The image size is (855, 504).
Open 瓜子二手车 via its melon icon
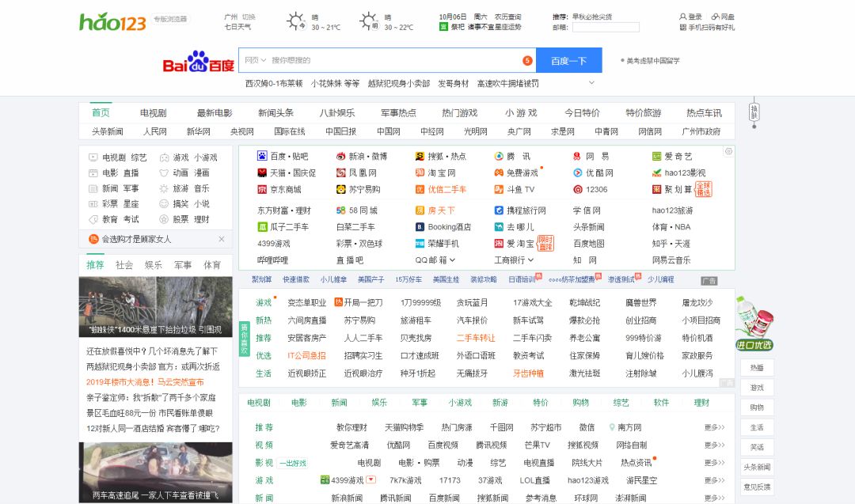coord(262,227)
